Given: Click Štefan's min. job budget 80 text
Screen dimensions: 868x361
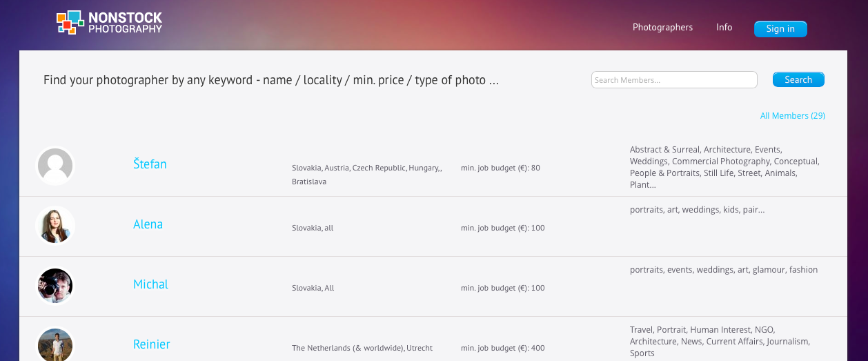Looking at the screenshot, I should [x=500, y=168].
